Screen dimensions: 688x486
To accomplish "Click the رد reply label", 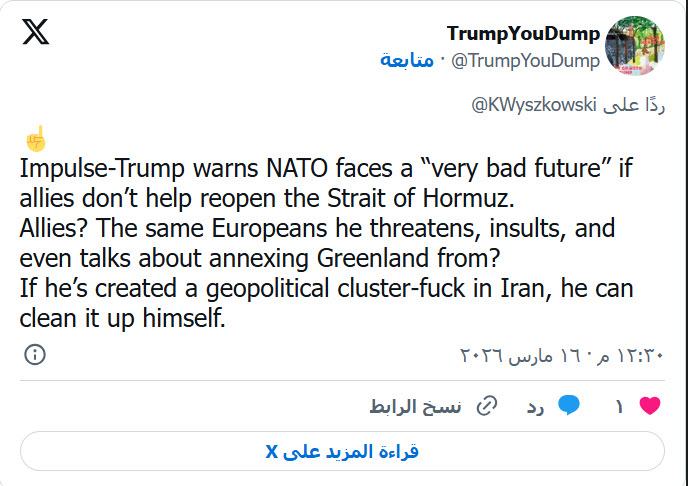I will (536, 406).
